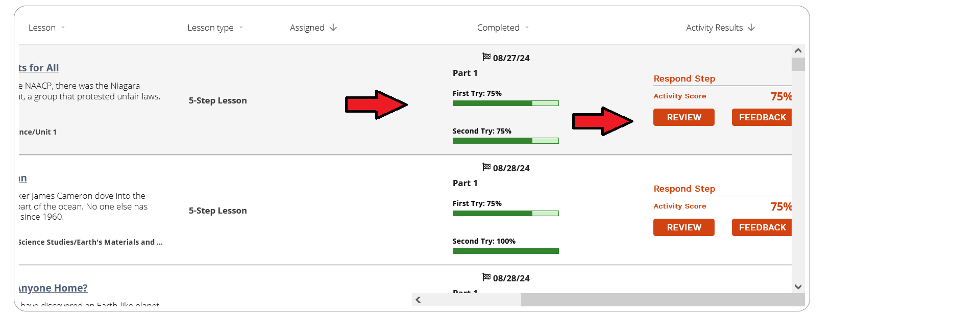Expand the Lesson column sort dropdown
Viewport: 980px width, 314px height.
pyautogui.click(x=63, y=28)
